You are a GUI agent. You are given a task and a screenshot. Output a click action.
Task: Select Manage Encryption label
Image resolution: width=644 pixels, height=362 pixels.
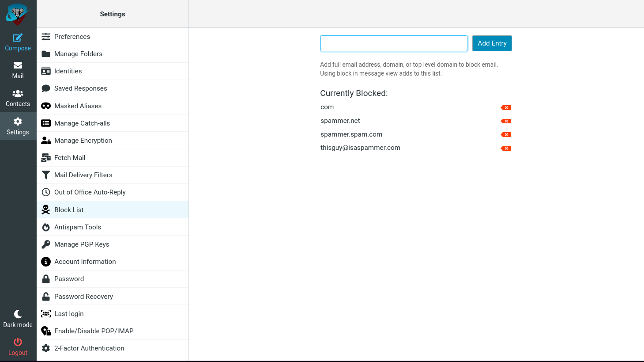click(x=83, y=141)
